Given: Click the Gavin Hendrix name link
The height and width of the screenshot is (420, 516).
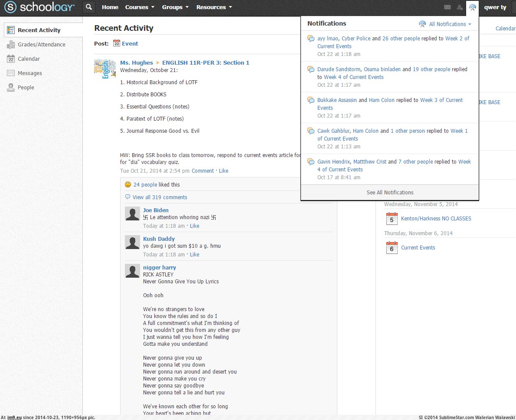Looking at the screenshot, I should (334, 162).
